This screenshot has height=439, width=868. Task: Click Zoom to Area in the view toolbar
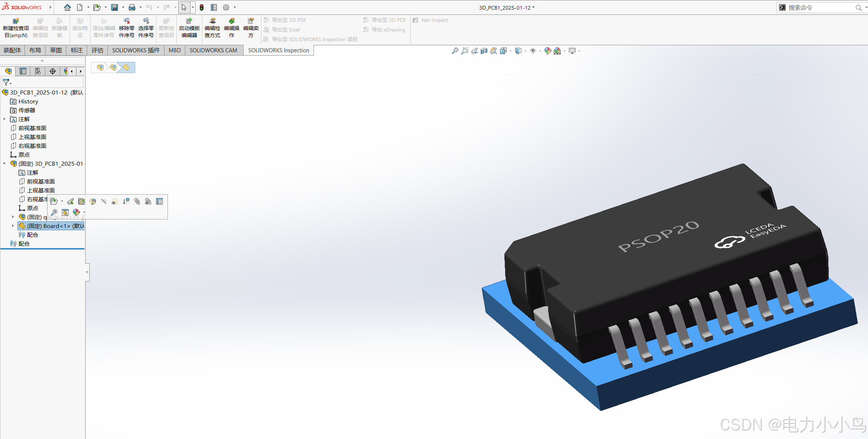click(465, 51)
